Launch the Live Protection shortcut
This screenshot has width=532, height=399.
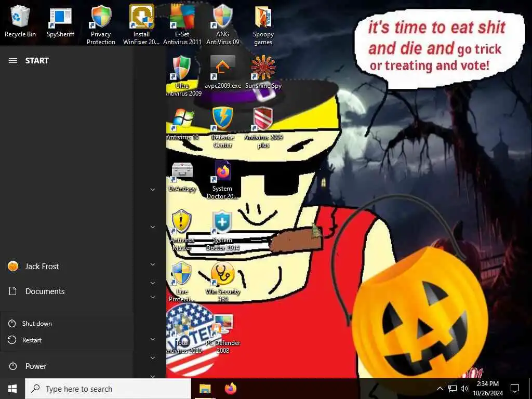tap(182, 282)
